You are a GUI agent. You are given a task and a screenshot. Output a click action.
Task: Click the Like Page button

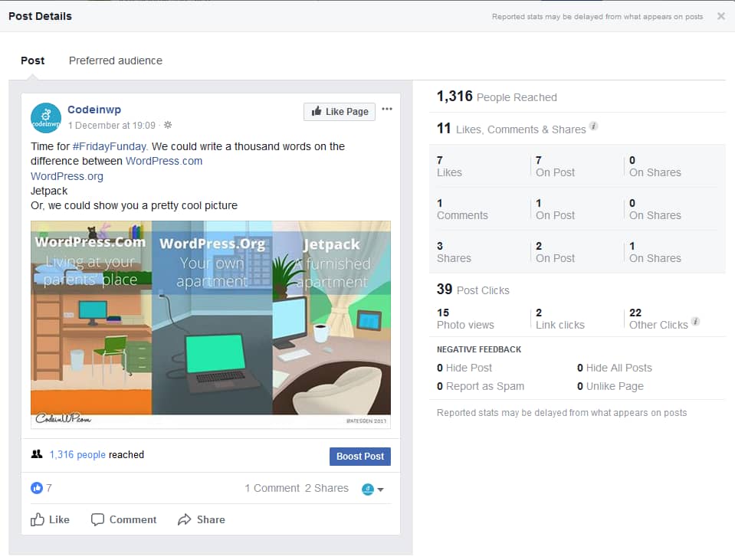tap(340, 112)
